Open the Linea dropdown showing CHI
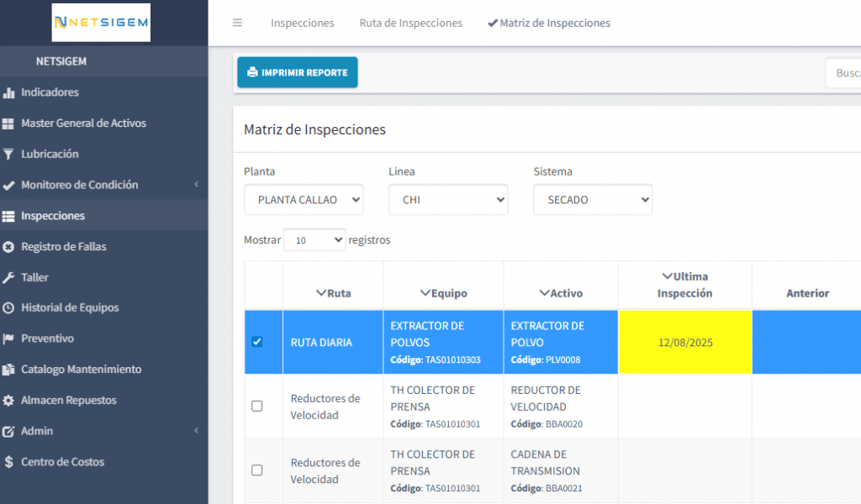The image size is (861, 504). [447, 200]
